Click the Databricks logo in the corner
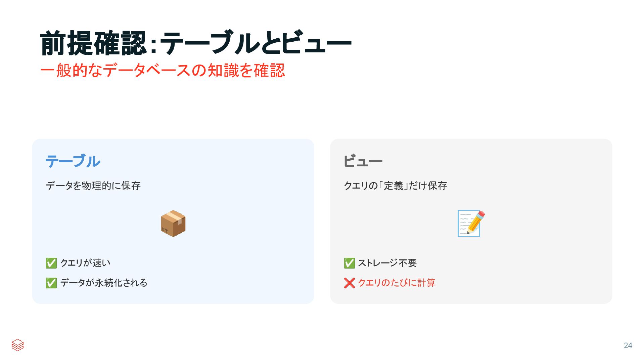 17,345
